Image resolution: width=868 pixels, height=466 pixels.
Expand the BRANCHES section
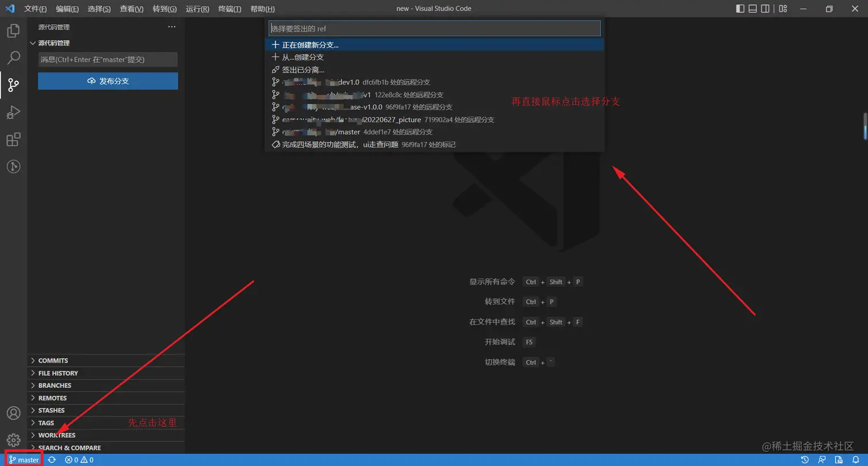coord(106,386)
